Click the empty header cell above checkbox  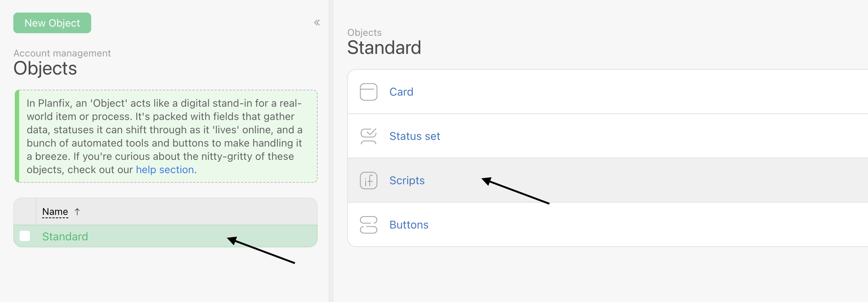(25, 212)
